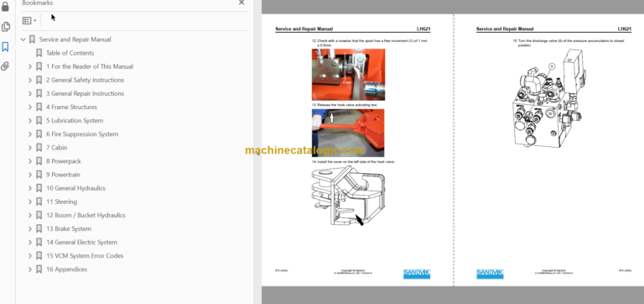Jump to 5 Lubrication System
This screenshot has width=644, height=304.
click(75, 121)
